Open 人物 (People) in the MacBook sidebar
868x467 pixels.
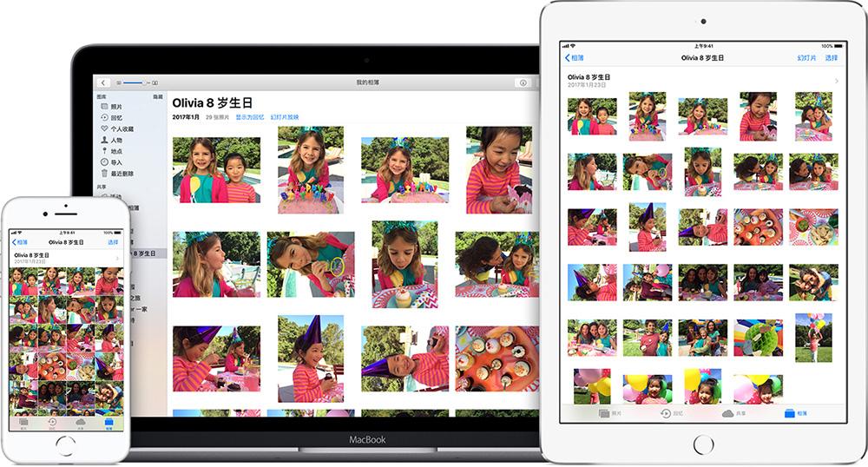111,140
